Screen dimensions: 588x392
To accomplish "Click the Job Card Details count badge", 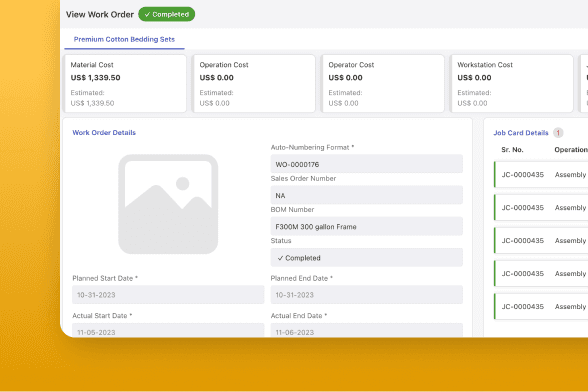I will (x=558, y=133).
